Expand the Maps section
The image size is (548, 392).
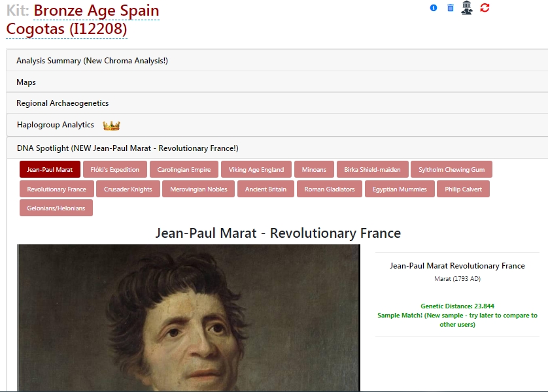[x=277, y=82]
